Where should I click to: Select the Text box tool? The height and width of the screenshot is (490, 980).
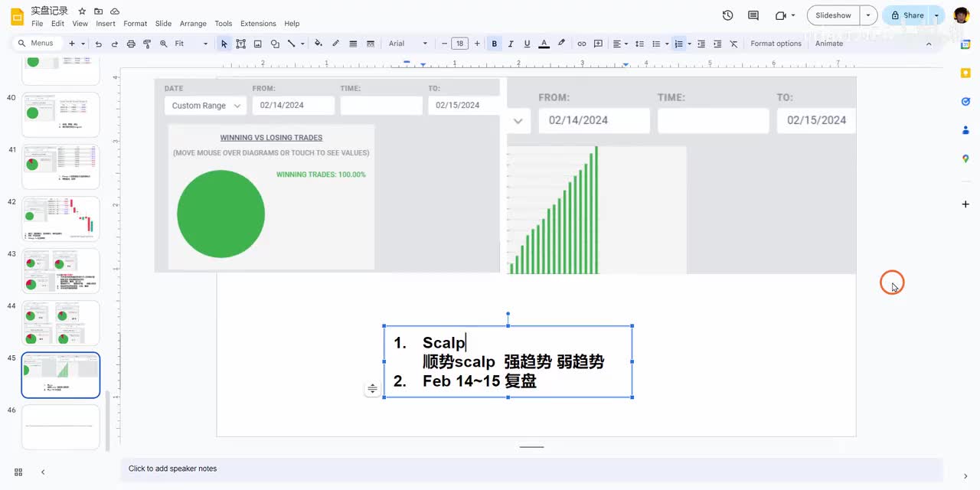(x=240, y=44)
